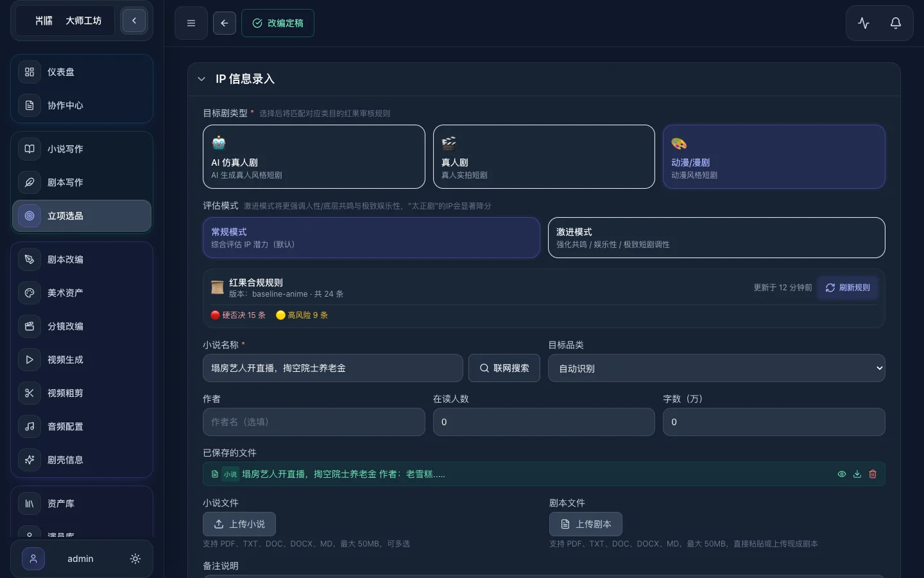Open the activity pulse icon

(864, 23)
